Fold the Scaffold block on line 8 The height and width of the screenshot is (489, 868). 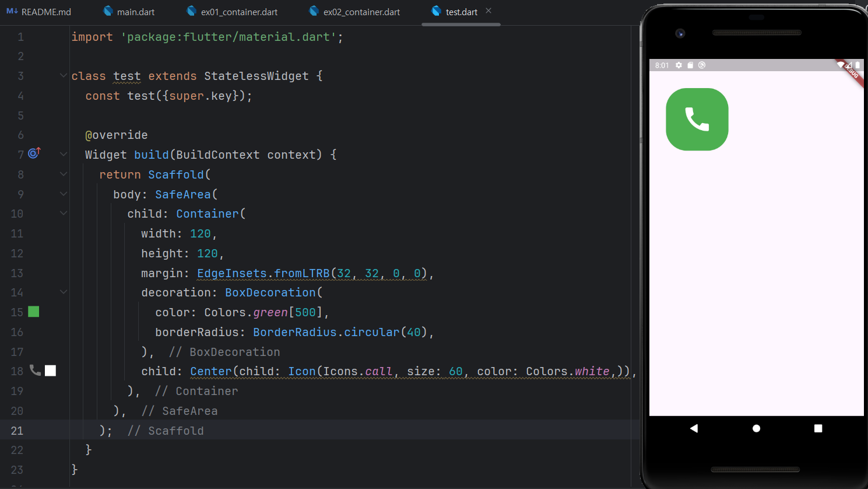[64, 174]
